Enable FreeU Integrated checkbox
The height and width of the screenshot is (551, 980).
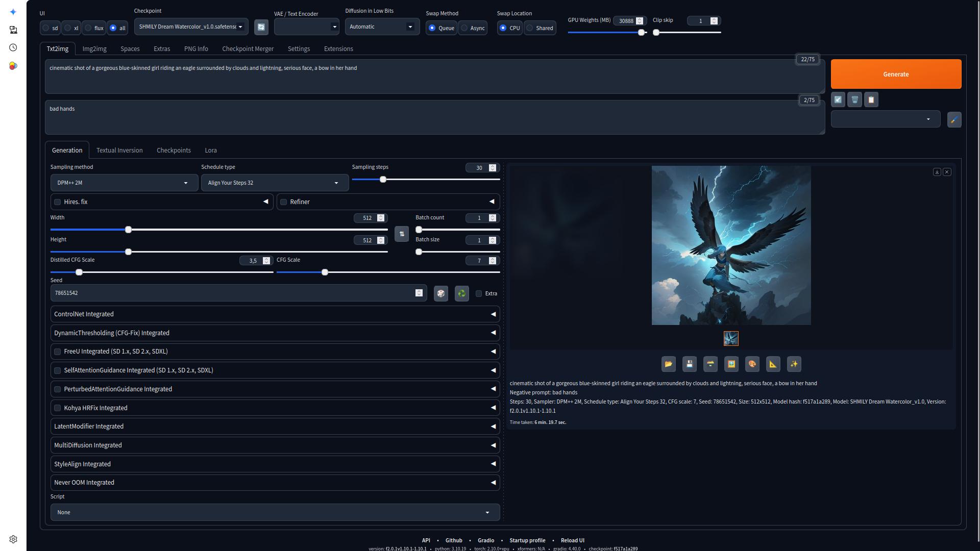tap(58, 352)
